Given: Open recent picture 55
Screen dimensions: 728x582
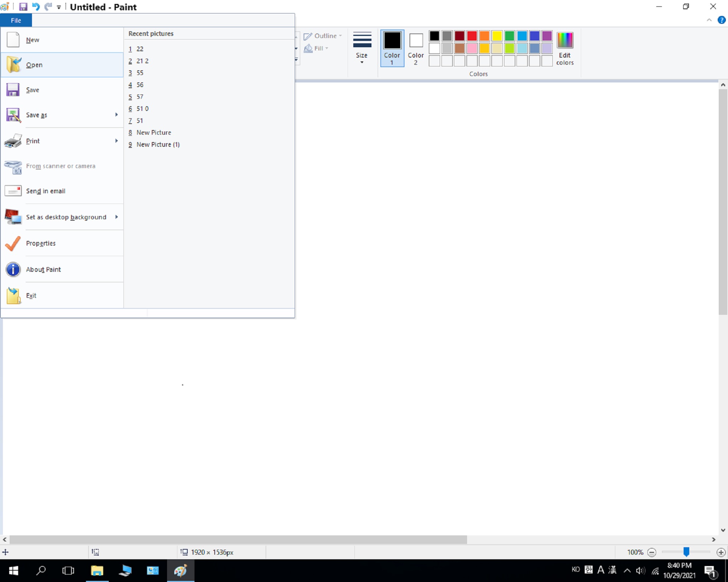Looking at the screenshot, I should click(210, 73).
